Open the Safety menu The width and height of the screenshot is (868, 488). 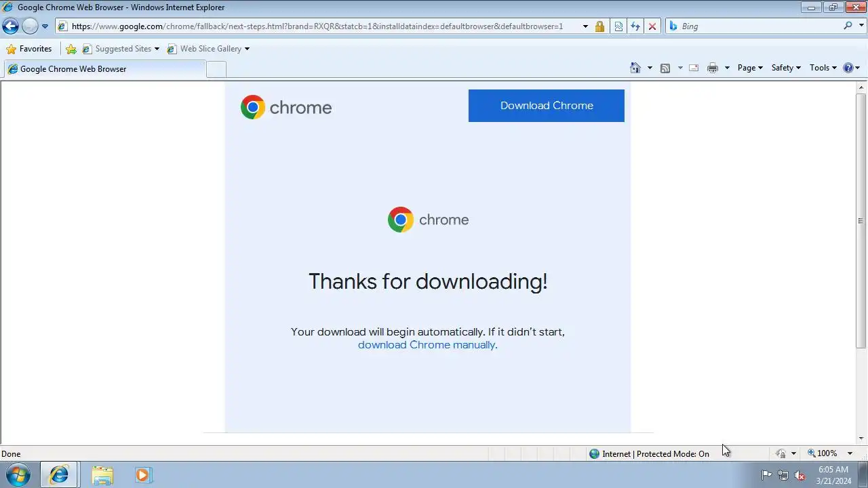786,68
